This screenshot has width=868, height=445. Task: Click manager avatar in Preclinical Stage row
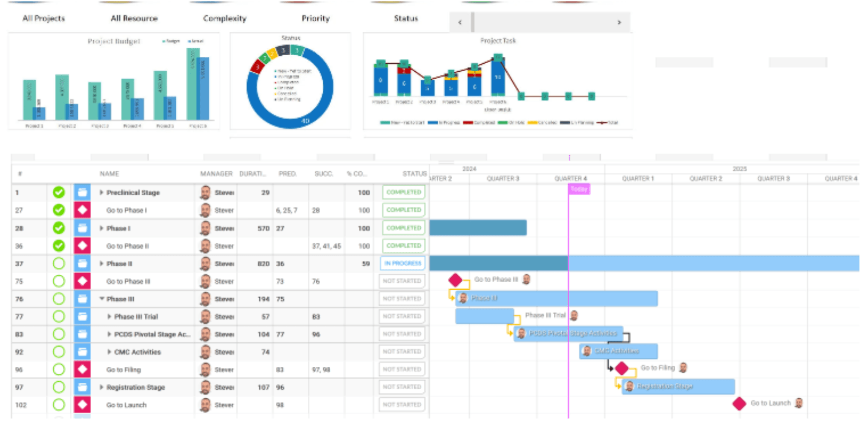click(205, 192)
